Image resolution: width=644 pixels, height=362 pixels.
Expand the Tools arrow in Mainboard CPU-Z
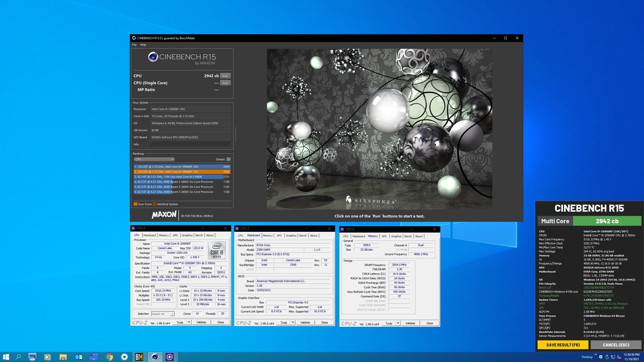click(293, 323)
